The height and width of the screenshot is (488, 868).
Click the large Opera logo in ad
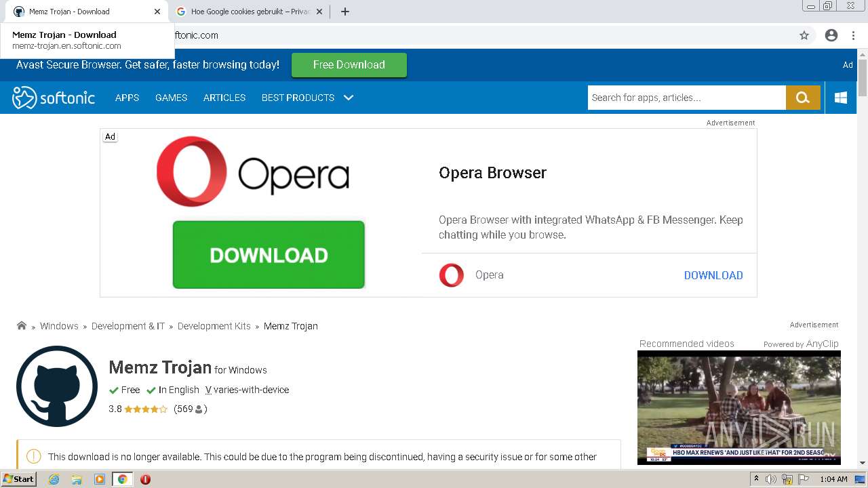click(253, 171)
